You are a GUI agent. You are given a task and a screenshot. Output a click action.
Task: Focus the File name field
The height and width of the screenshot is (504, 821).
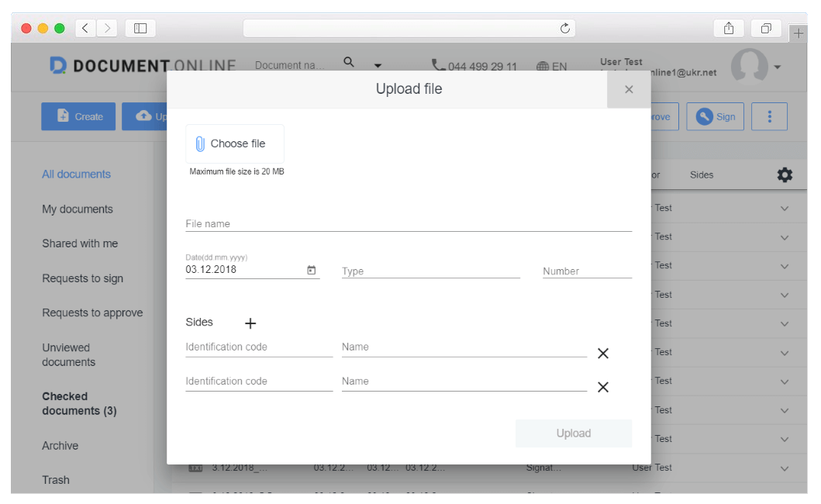(x=409, y=223)
